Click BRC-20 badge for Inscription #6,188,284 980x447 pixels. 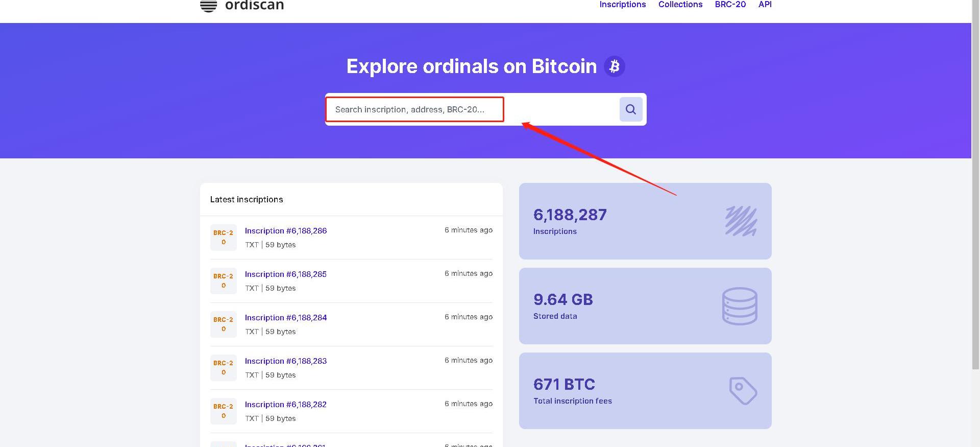(x=224, y=324)
